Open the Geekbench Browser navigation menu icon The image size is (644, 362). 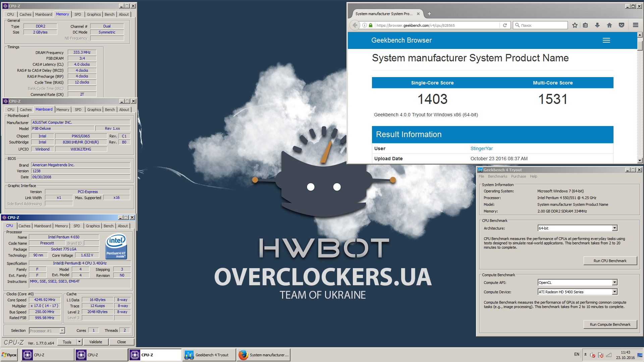606,40
